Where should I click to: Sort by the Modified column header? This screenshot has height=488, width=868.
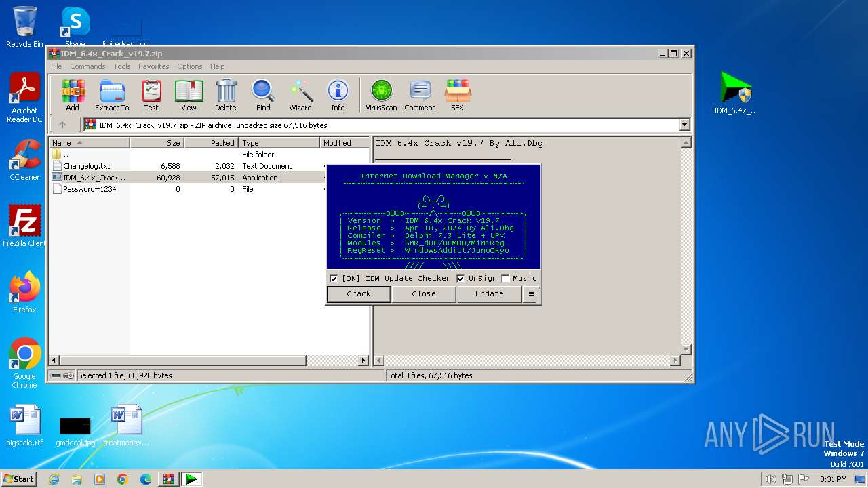pos(344,143)
